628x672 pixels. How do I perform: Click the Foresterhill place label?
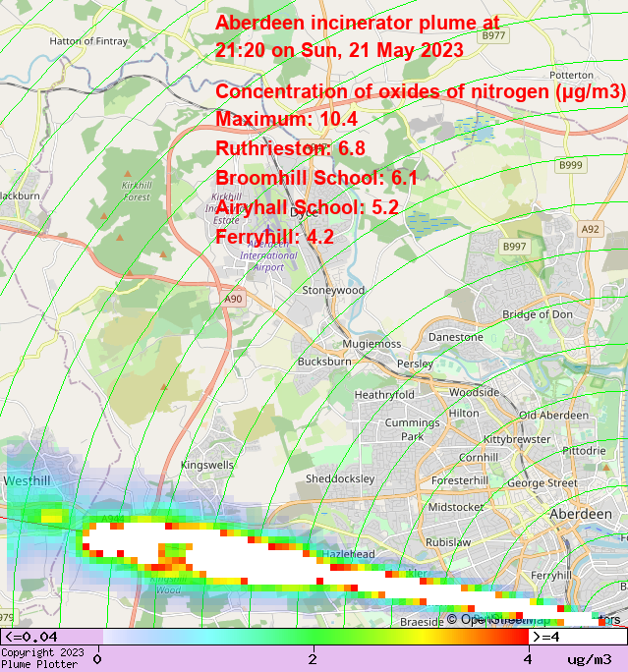[x=460, y=480]
